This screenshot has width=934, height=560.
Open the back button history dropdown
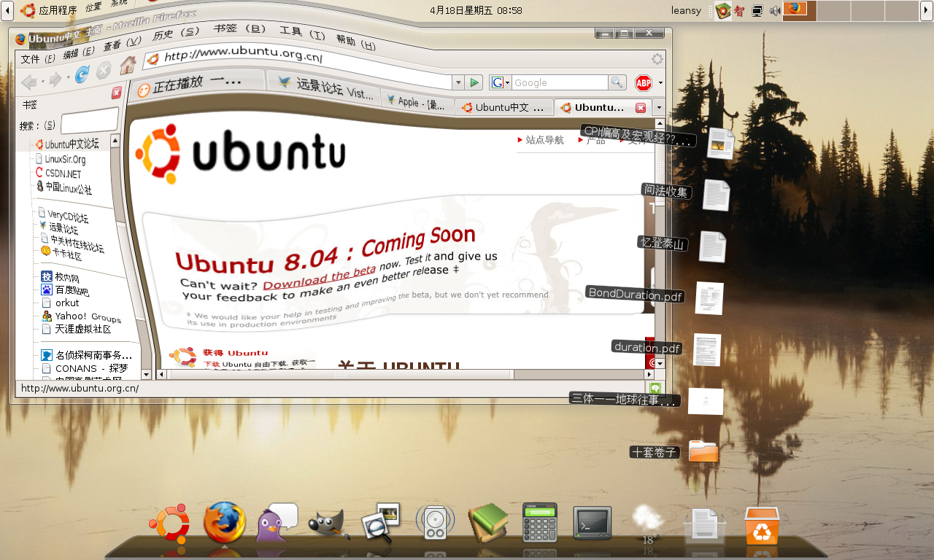42,80
